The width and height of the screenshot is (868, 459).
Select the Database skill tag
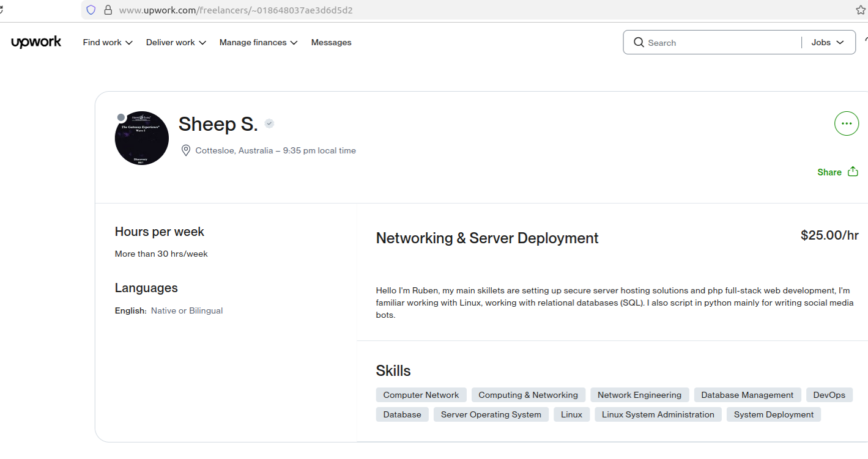pyautogui.click(x=402, y=414)
